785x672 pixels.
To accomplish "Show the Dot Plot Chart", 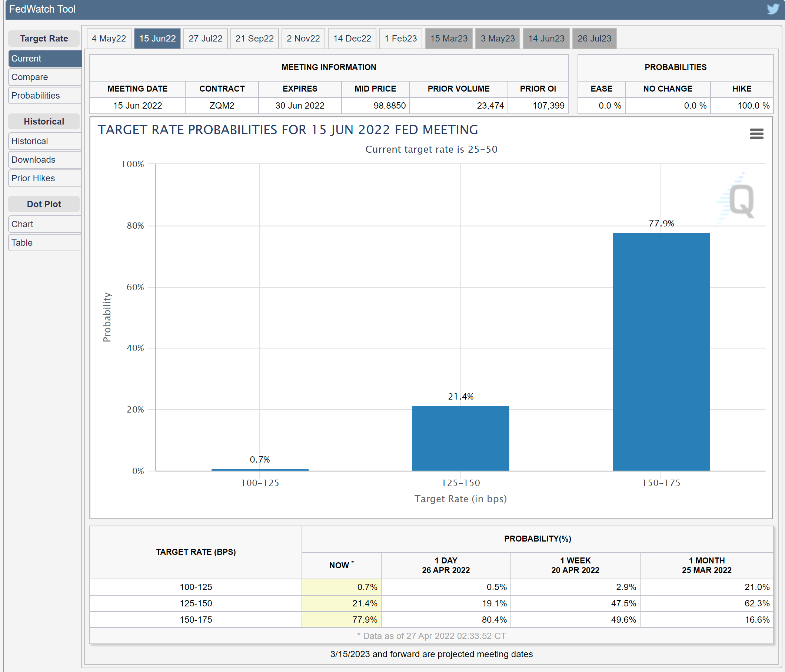I will coord(45,224).
